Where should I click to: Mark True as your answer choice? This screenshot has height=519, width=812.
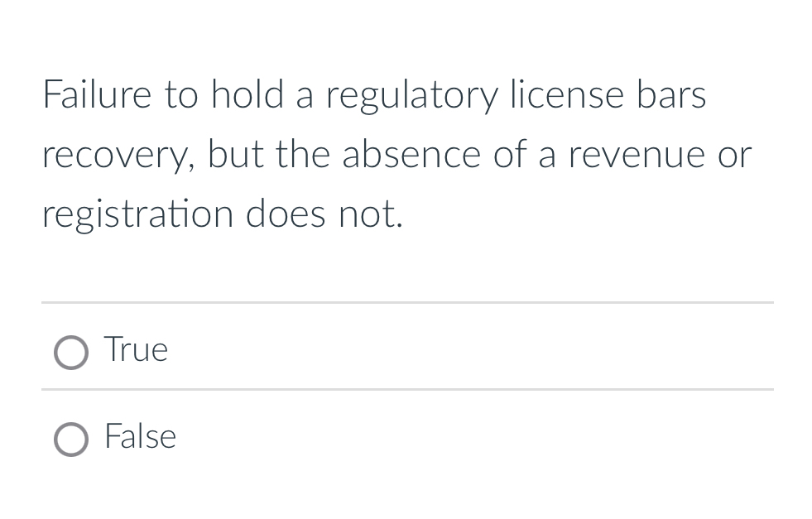pyautogui.click(x=71, y=352)
